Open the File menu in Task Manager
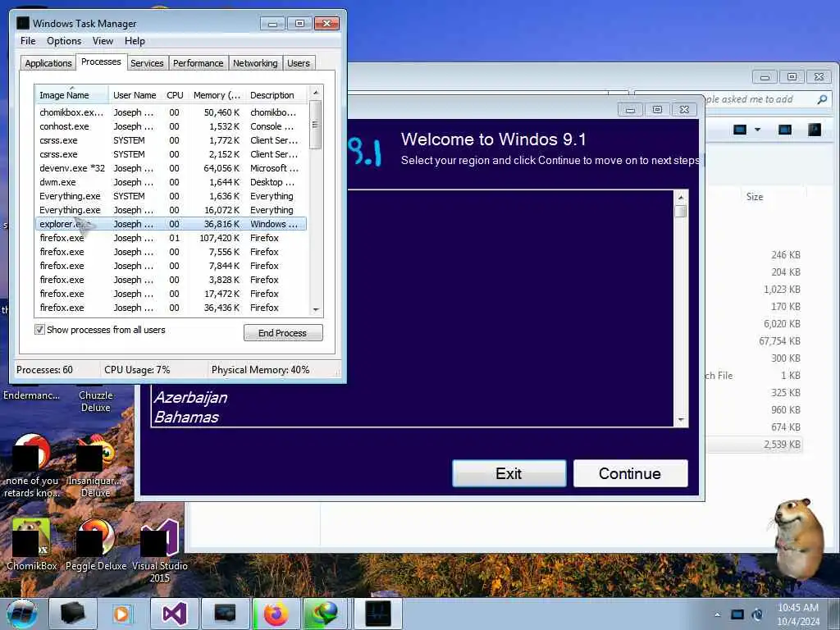840x630 pixels. (x=28, y=41)
